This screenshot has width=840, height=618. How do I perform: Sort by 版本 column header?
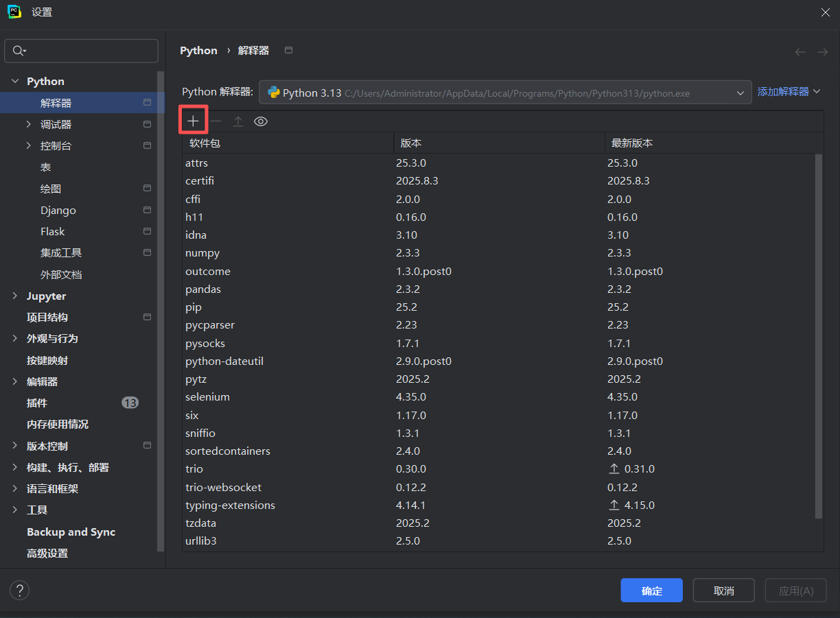[499, 143]
